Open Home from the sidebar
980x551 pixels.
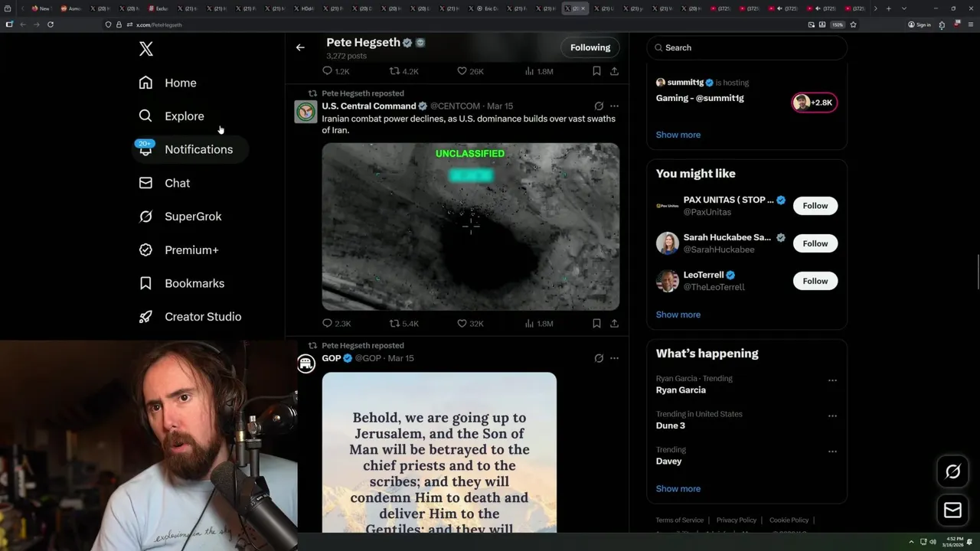[x=168, y=83]
